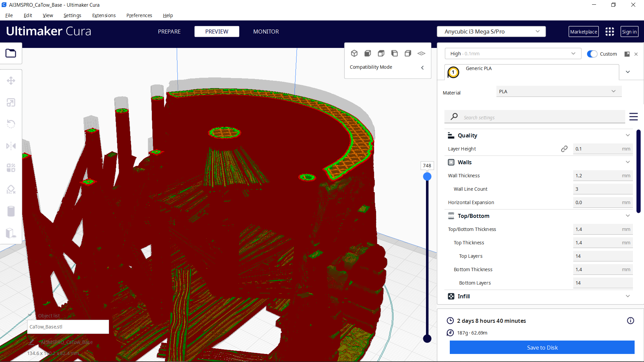
Task: Select the Rotate tool
Action: (x=11, y=124)
